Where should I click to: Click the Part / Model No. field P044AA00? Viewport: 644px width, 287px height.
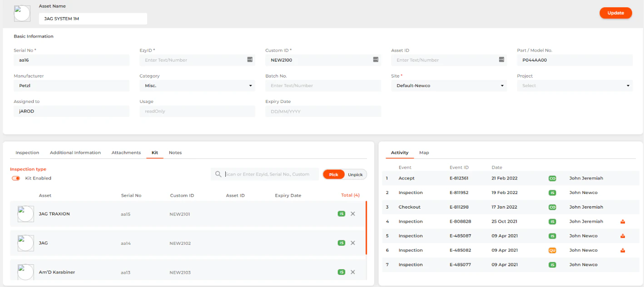575,60
